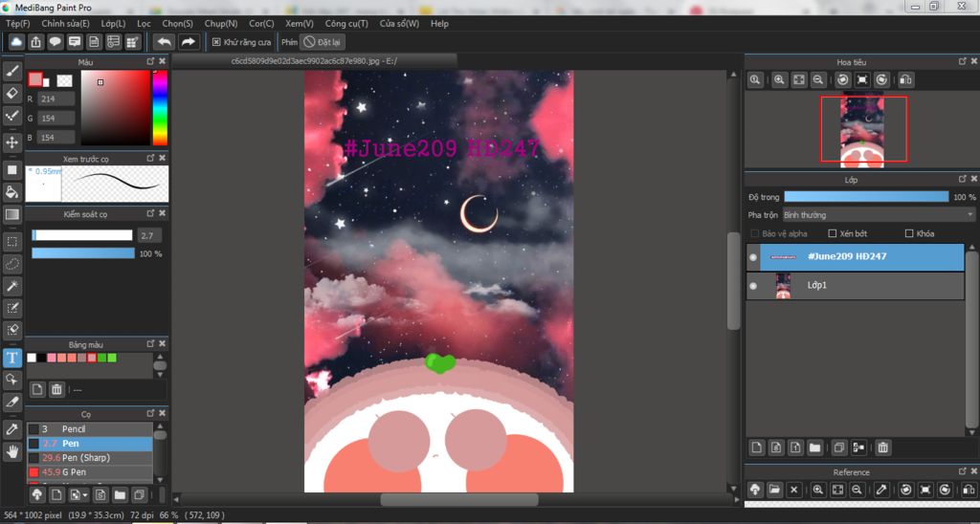980x524 pixels.
Task: Open the Xem(V) view menu
Action: [x=300, y=23]
